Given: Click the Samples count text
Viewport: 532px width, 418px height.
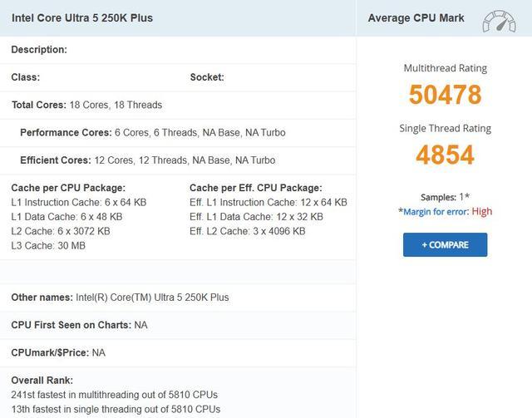Looking at the screenshot, I should click(x=445, y=197).
